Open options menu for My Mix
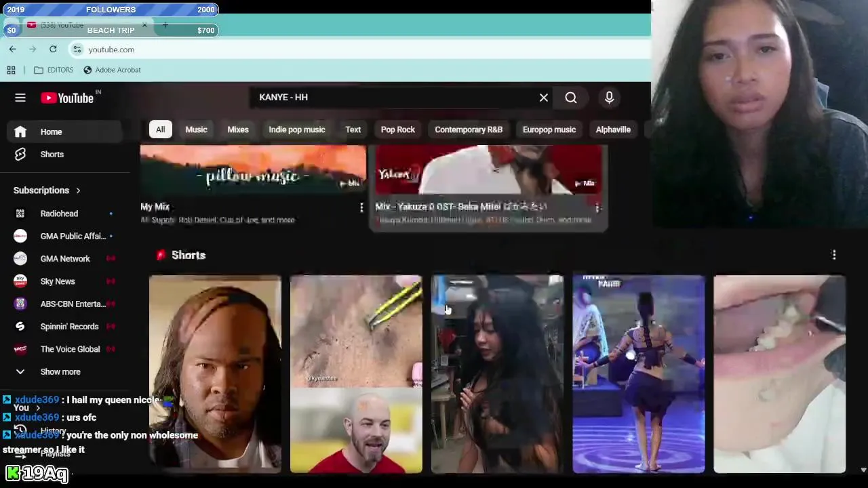Screen dimensions: 868x488 click(361, 207)
